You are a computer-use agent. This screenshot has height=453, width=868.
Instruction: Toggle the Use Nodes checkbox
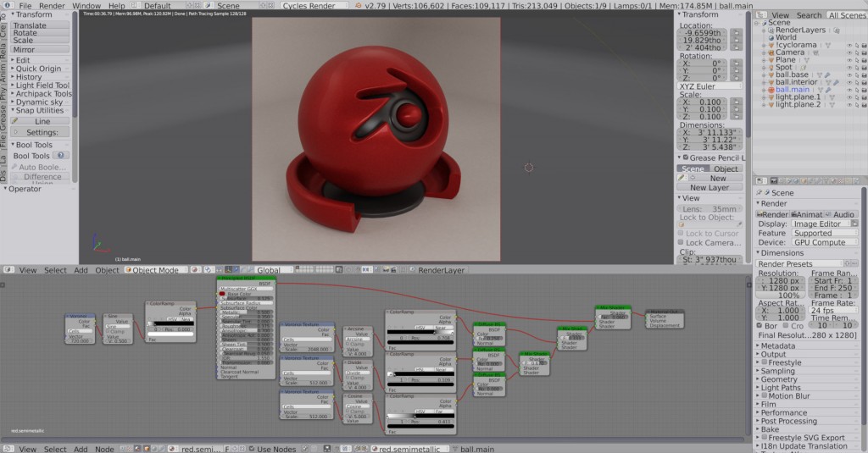pyautogui.click(x=251, y=449)
